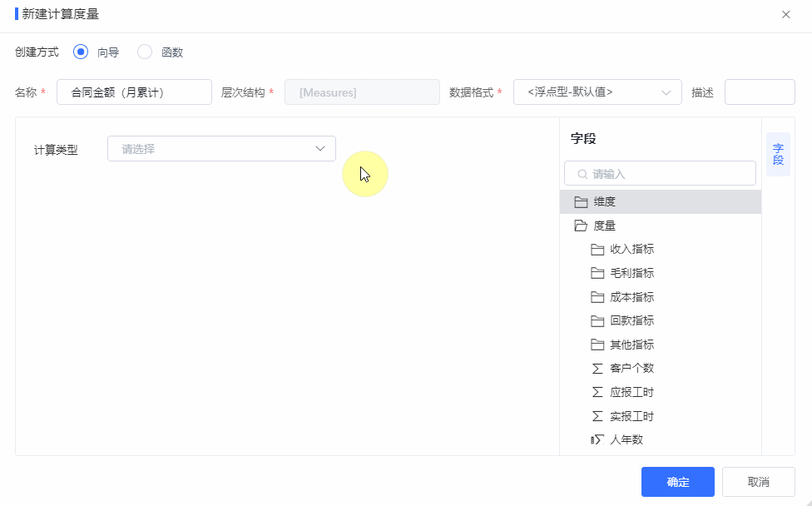The image size is (812, 506).
Task: Select the 向导 creation mode radio button
Action: pyautogui.click(x=80, y=52)
